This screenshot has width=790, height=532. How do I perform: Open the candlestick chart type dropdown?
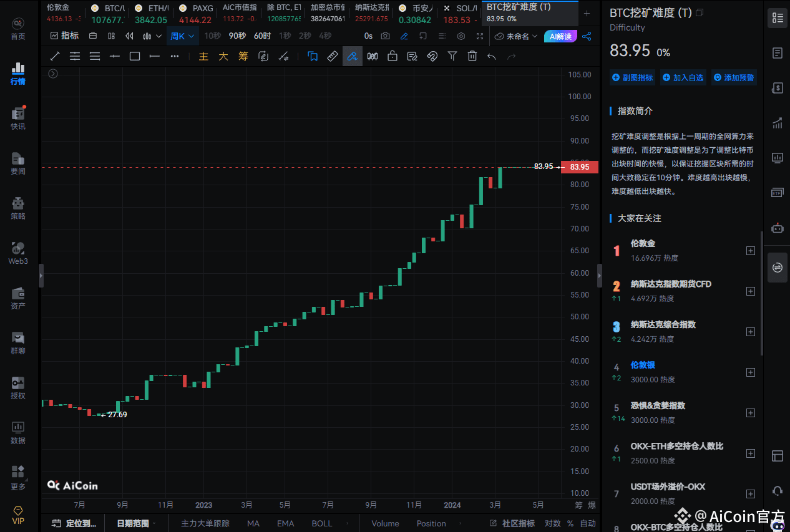click(x=152, y=36)
